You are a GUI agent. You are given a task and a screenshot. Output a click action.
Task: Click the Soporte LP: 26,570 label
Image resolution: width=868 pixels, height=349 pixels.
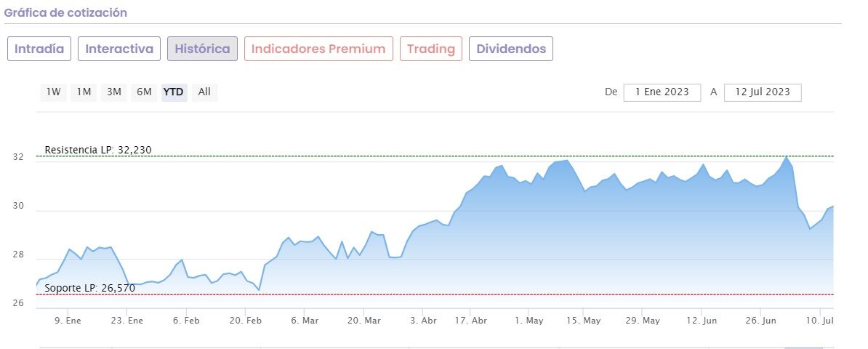click(90, 289)
